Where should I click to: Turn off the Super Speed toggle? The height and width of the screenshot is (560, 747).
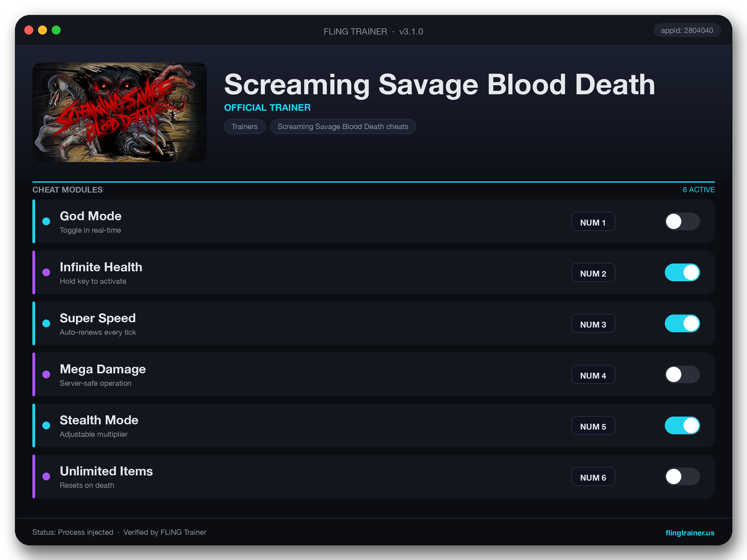point(682,323)
